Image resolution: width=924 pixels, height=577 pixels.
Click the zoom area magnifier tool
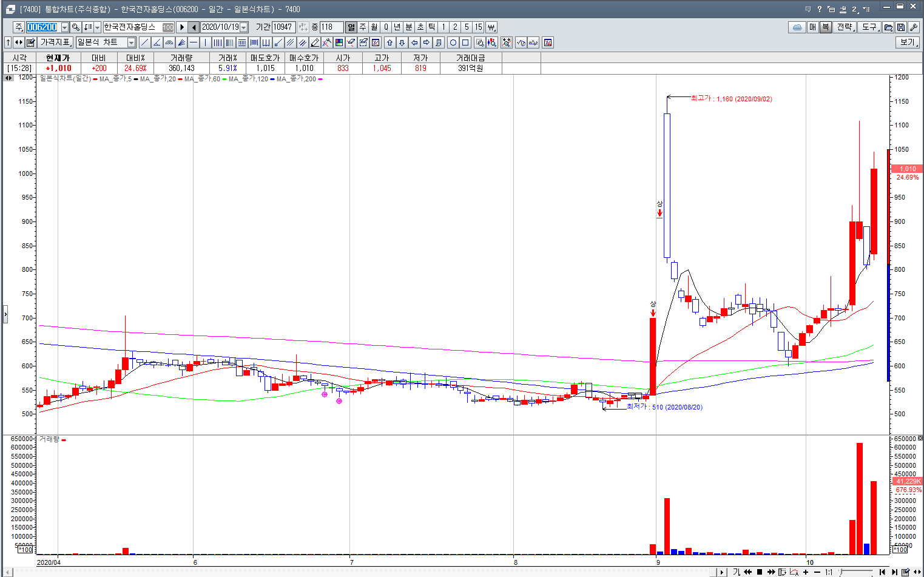480,42
